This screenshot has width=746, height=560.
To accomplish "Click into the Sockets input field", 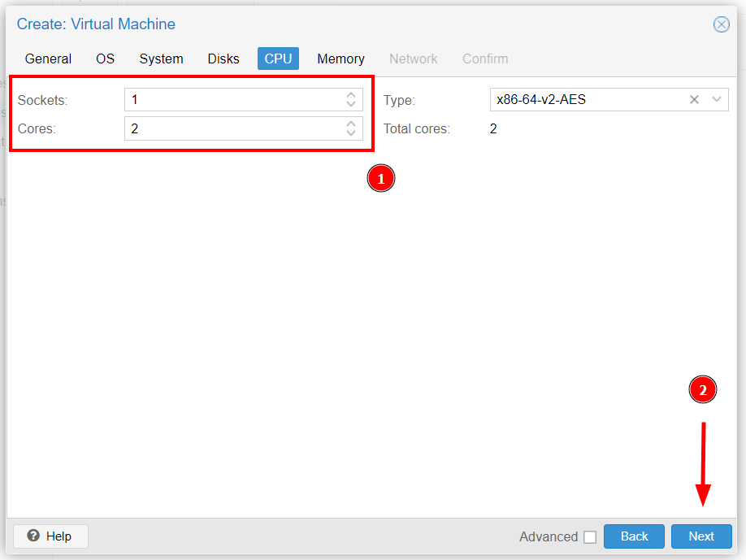I will (232, 100).
